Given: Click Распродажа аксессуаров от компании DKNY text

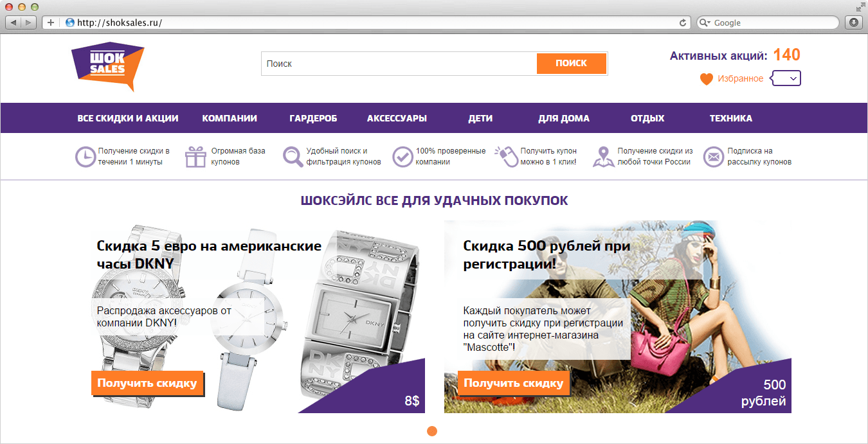Looking at the screenshot, I should (x=163, y=317).
